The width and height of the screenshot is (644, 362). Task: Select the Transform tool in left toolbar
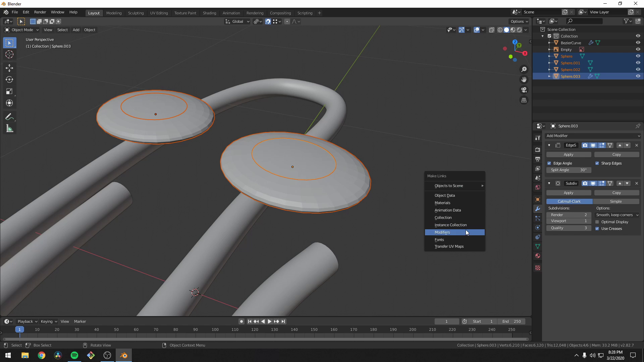pos(10,103)
